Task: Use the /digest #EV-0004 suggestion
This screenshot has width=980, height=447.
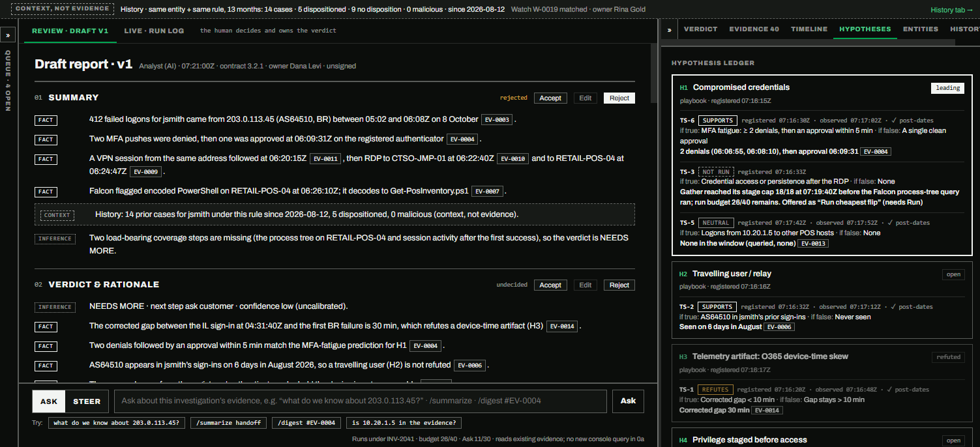Action: (306, 423)
